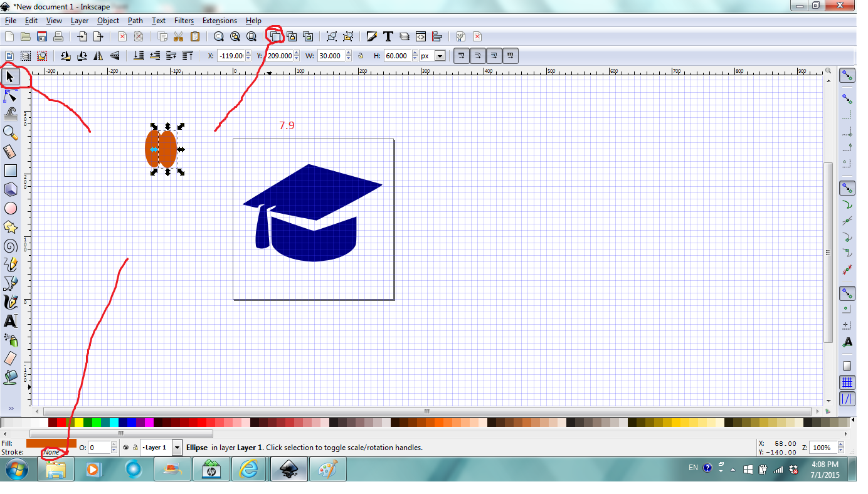Select the Spray objects tool

pos(10,340)
